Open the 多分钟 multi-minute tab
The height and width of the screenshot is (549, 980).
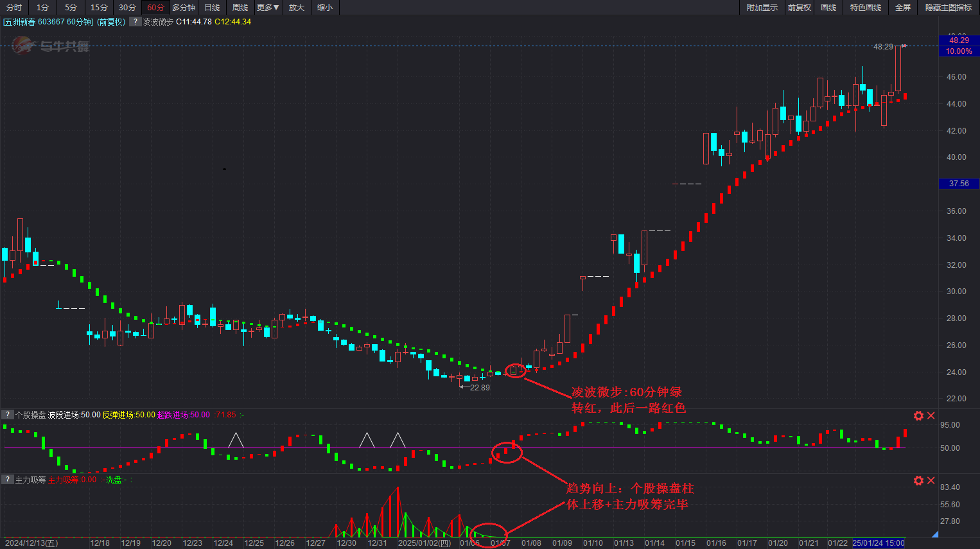(184, 8)
